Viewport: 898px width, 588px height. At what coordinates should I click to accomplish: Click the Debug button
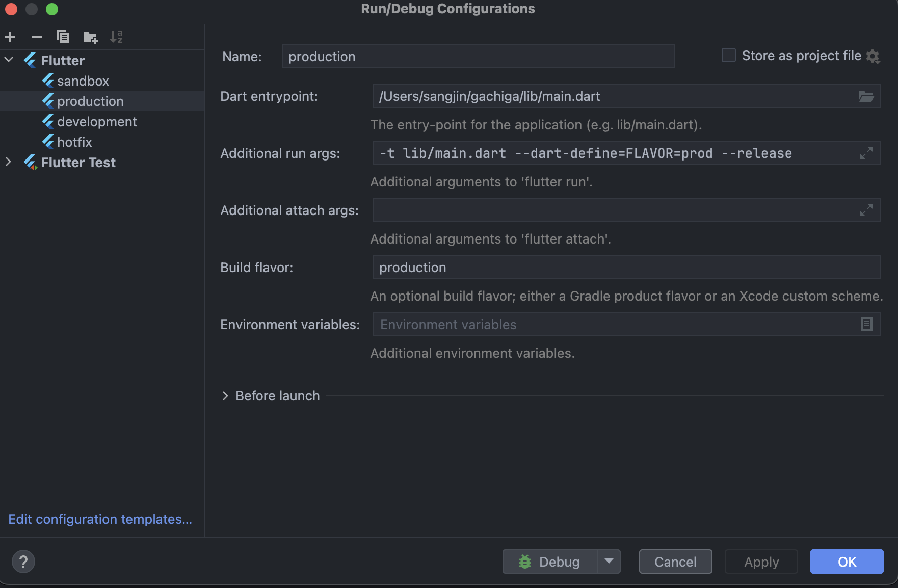pyautogui.click(x=550, y=562)
